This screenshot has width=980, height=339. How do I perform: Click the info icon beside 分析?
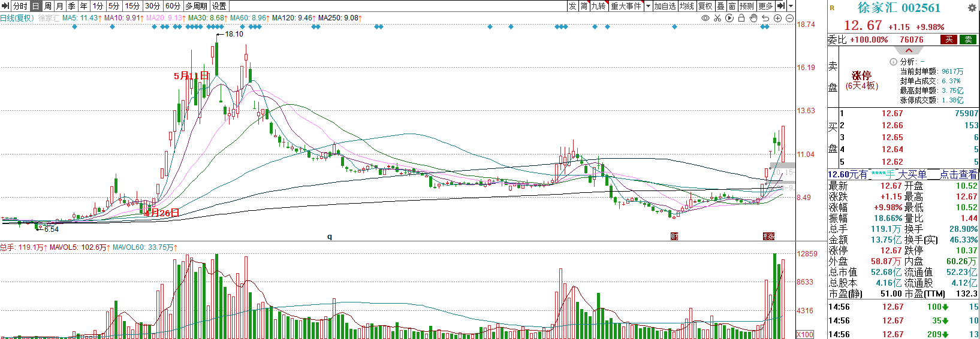(893, 62)
